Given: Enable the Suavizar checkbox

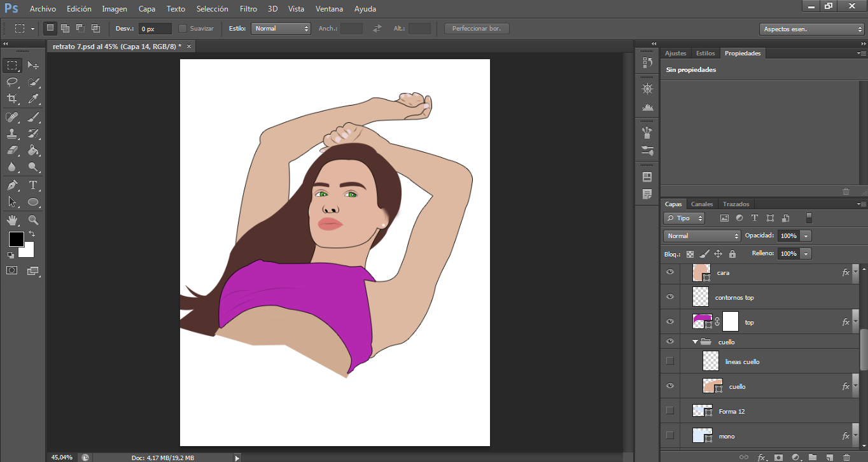Looking at the screenshot, I should (x=183, y=29).
